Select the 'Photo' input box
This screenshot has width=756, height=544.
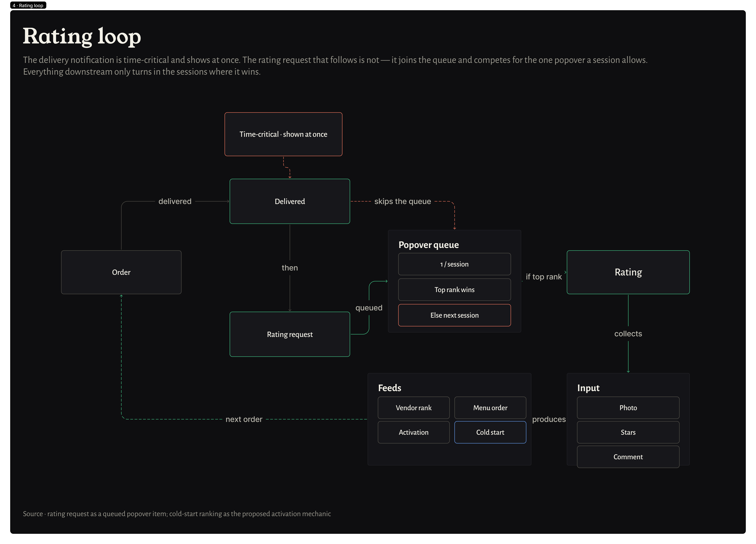628,408
